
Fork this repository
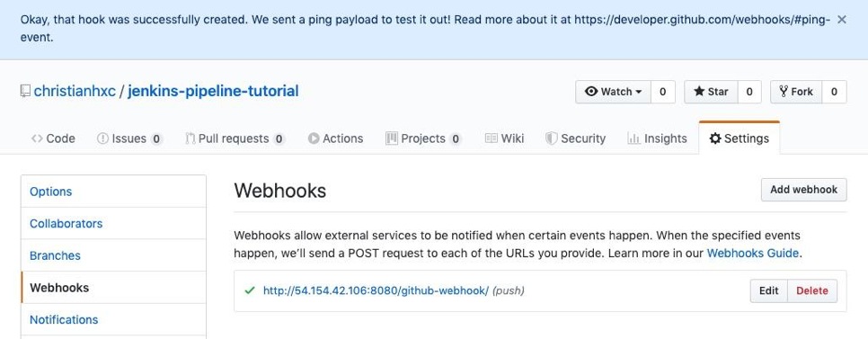(796, 92)
